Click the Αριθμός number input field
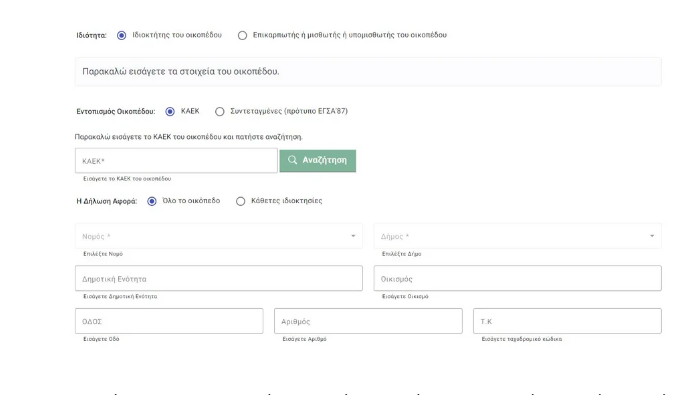 pos(368,321)
